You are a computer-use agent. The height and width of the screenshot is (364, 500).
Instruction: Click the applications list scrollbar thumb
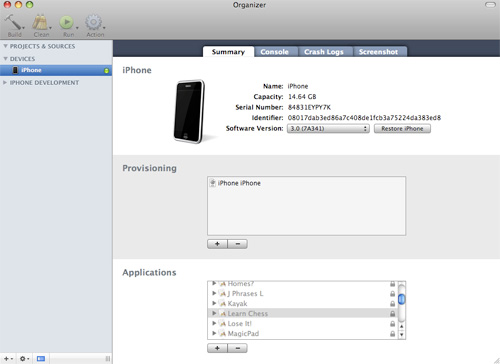tap(402, 299)
